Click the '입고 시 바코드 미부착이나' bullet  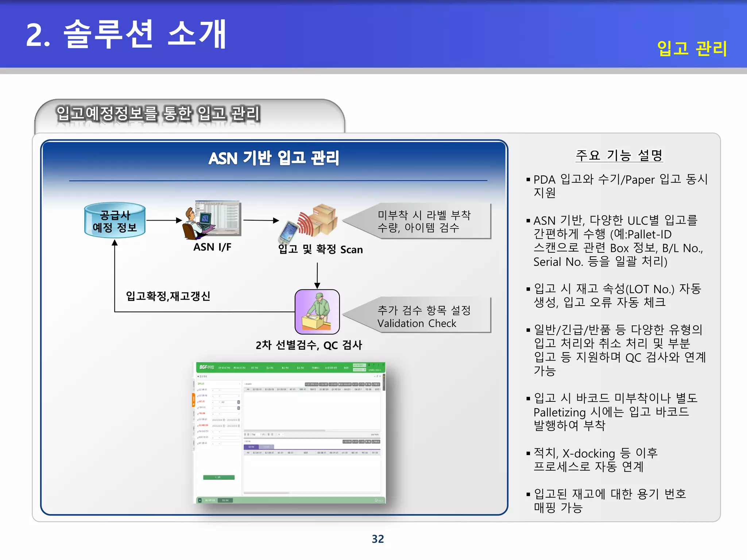pyautogui.click(x=612, y=412)
